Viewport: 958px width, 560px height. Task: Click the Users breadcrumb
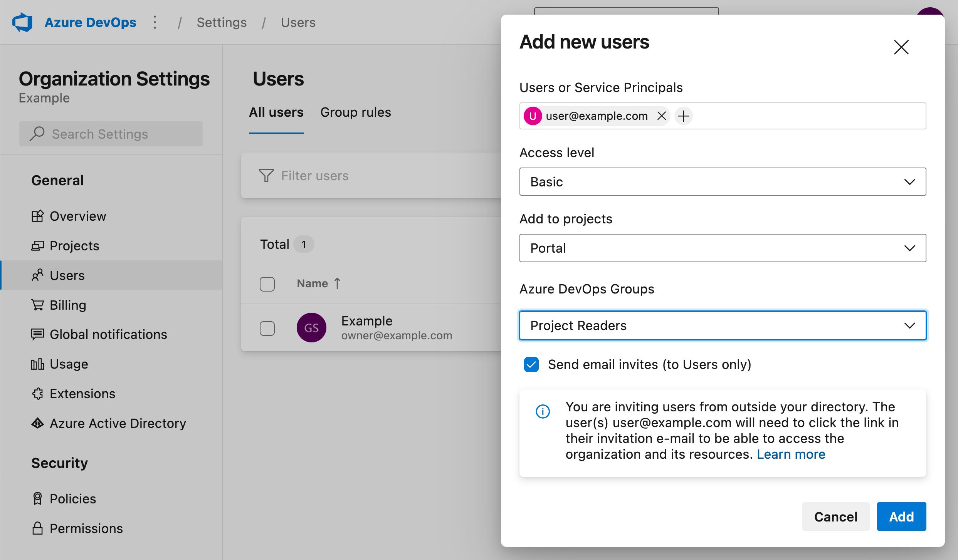pos(298,22)
